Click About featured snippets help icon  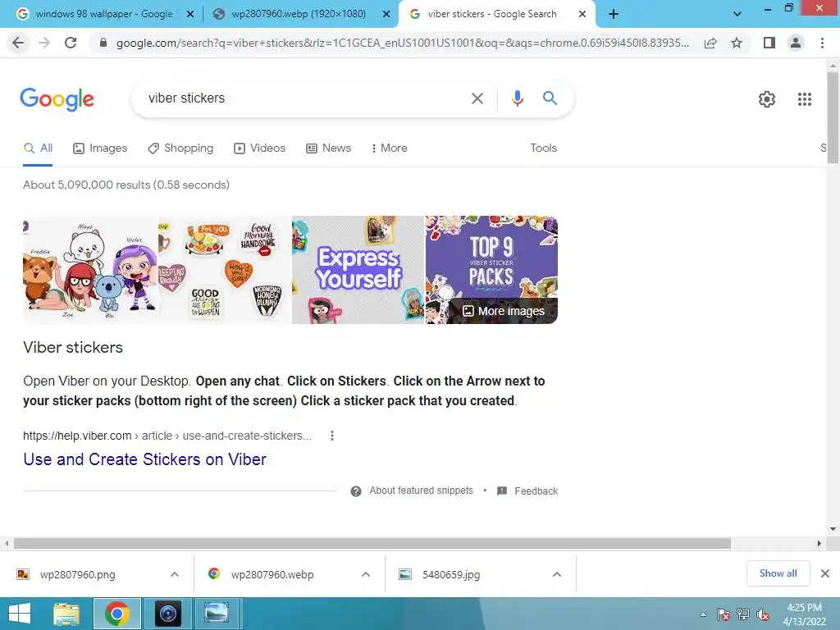pos(356,491)
